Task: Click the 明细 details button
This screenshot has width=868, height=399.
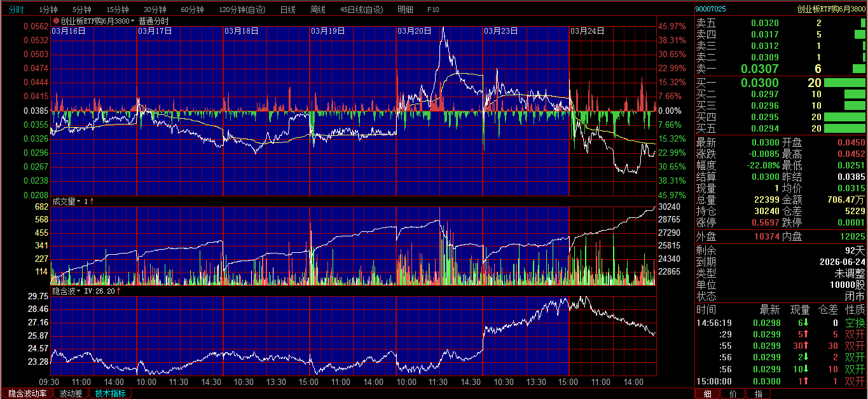Action: click(x=405, y=10)
